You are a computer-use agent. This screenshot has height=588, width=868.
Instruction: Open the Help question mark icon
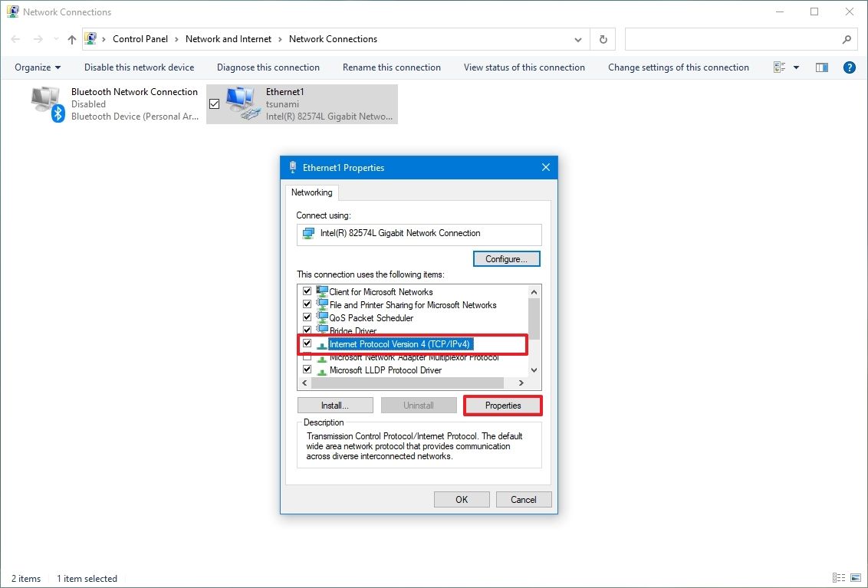tap(849, 67)
